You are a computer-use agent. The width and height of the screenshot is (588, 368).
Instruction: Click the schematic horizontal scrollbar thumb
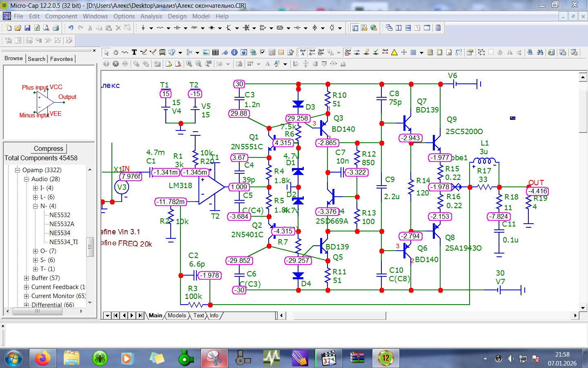click(339, 315)
